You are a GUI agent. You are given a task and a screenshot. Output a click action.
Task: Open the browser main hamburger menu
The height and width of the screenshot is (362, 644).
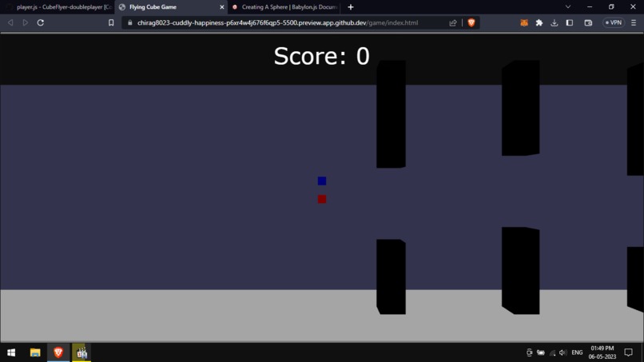tap(634, 22)
